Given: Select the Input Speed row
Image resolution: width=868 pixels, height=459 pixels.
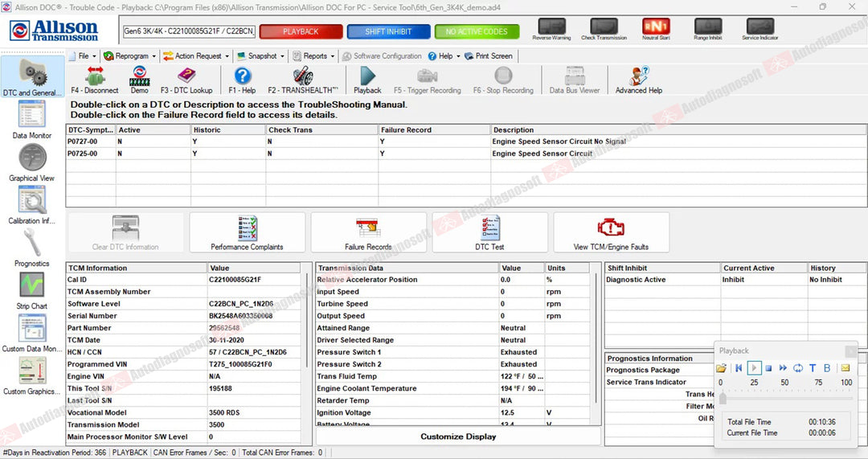Looking at the screenshot, I should point(452,292).
